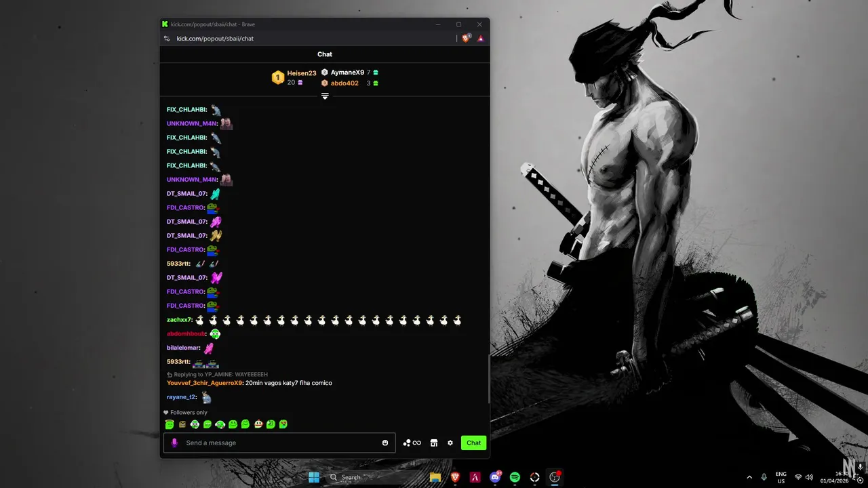Image resolution: width=868 pixels, height=488 pixels.
Task: Expand the leaderboard under top gifters
Action: 325,96
